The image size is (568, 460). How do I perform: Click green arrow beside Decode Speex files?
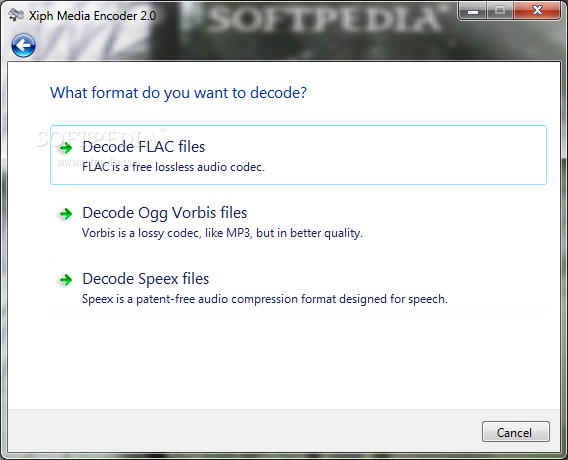tap(66, 280)
